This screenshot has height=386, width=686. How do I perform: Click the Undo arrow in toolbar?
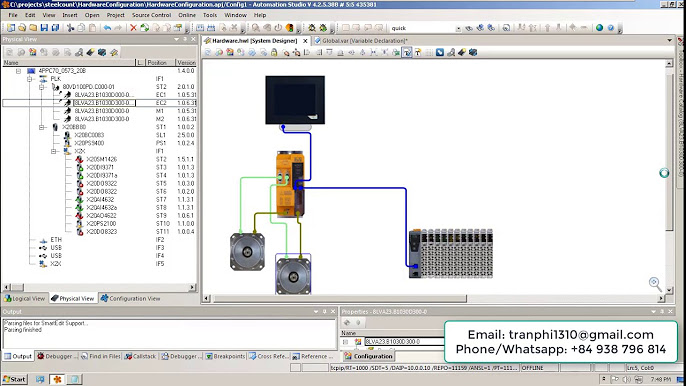point(107,28)
